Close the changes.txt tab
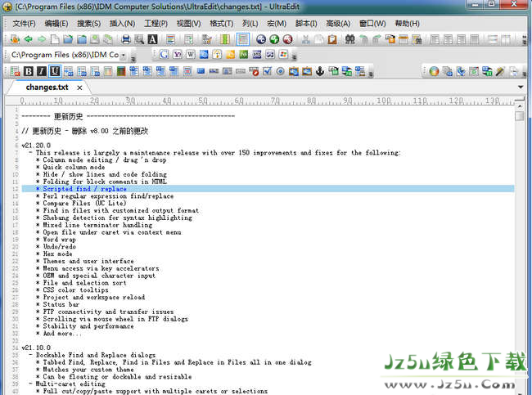Viewport: 532px width, 395px height. tap(79, 88)
